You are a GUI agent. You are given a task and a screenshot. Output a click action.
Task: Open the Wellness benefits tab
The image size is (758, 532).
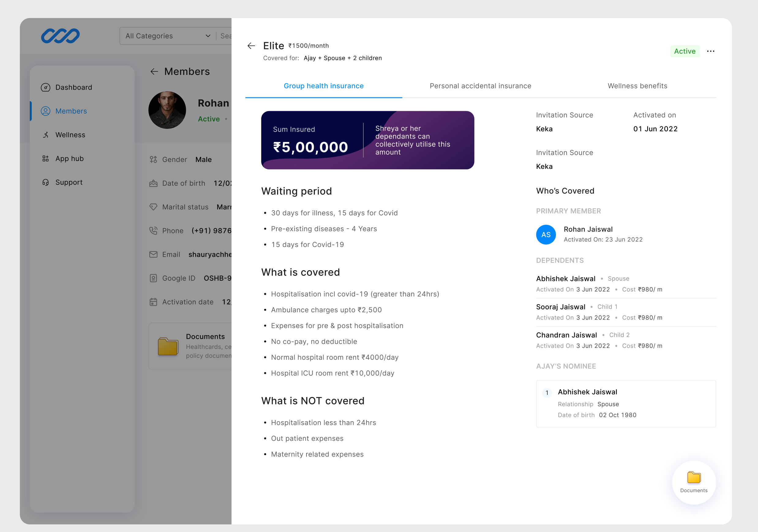click(637, 86)
